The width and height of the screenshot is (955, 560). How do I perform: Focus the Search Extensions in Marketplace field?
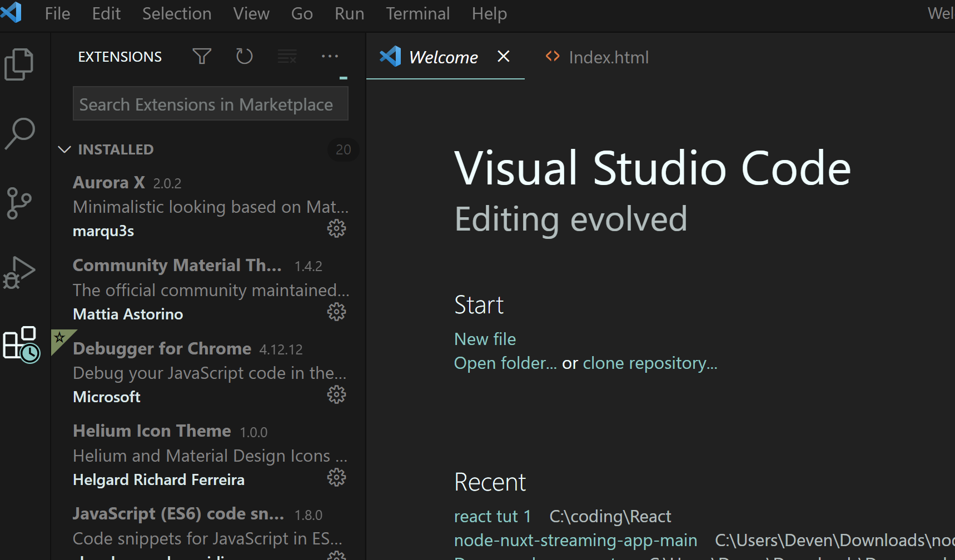tap(211, 103)
